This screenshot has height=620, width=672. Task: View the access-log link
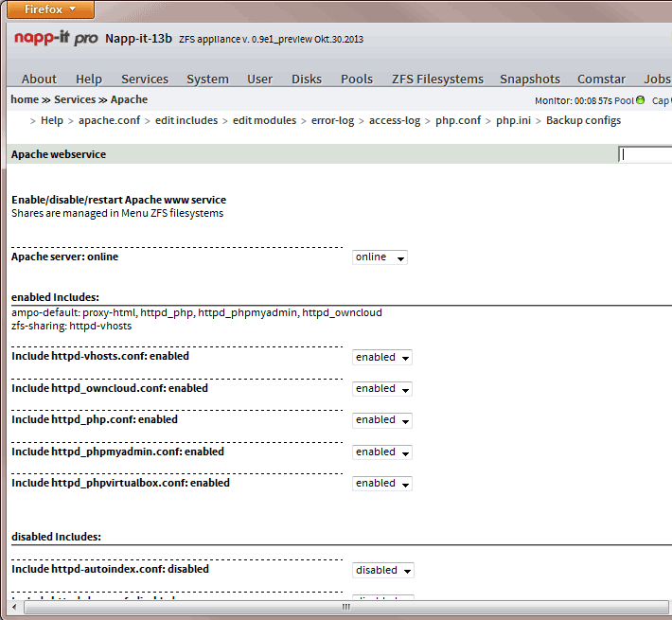pyautogui.click(x=395, y=120)
